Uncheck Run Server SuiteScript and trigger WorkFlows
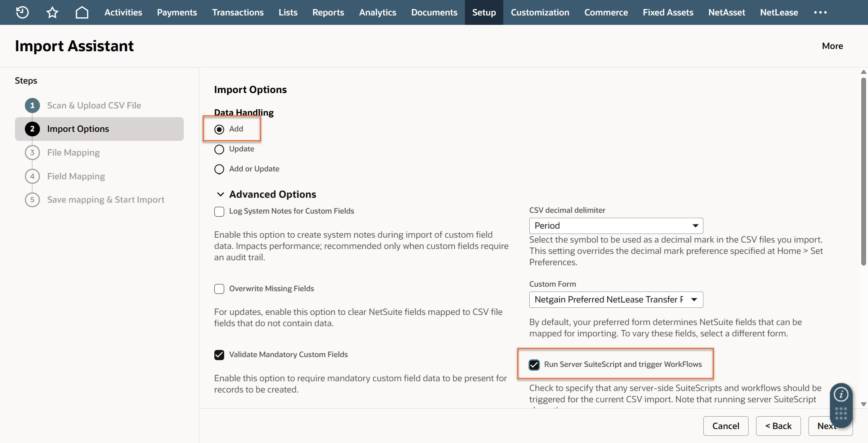The image size is (868, 443). [x=534, y=365]
